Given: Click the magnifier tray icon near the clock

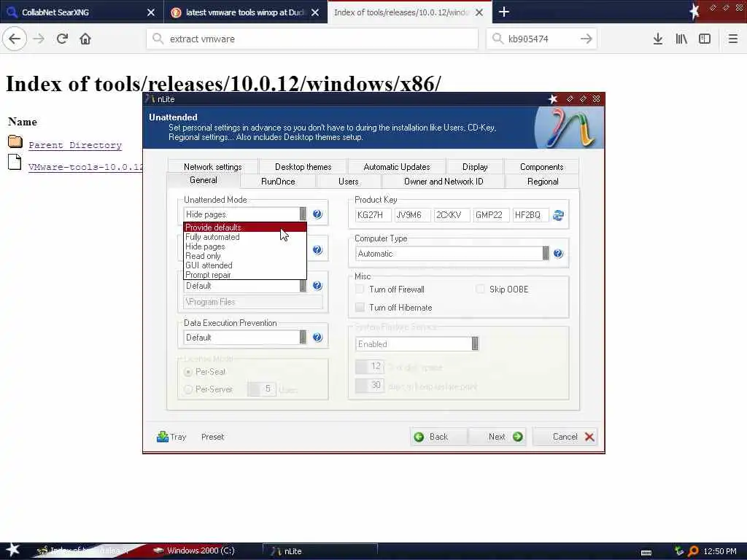Looking at the screenshot, I should [693, 551].
